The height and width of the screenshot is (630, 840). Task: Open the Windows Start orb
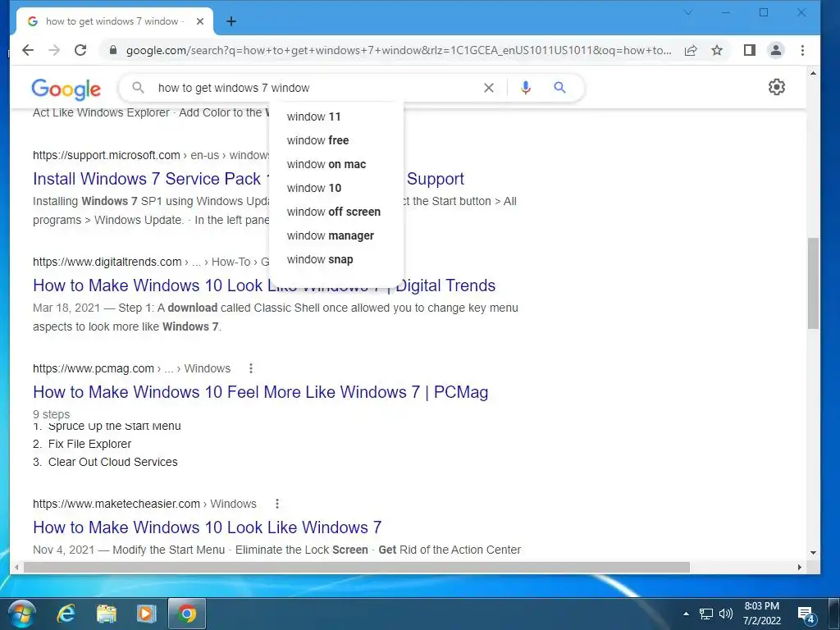(22, 614)
